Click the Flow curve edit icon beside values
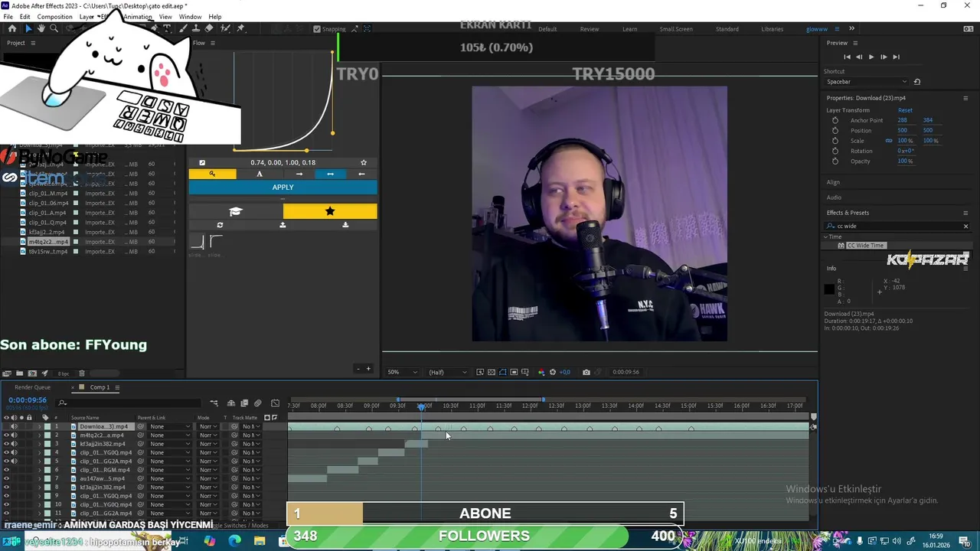Screen dimensions: 980x551 point(202,162)
